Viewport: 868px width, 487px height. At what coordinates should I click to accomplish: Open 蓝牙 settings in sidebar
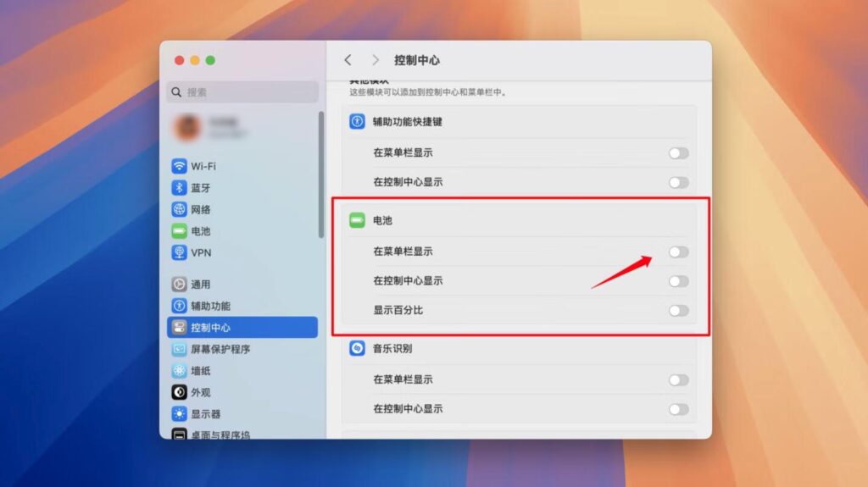pos(242,188)
